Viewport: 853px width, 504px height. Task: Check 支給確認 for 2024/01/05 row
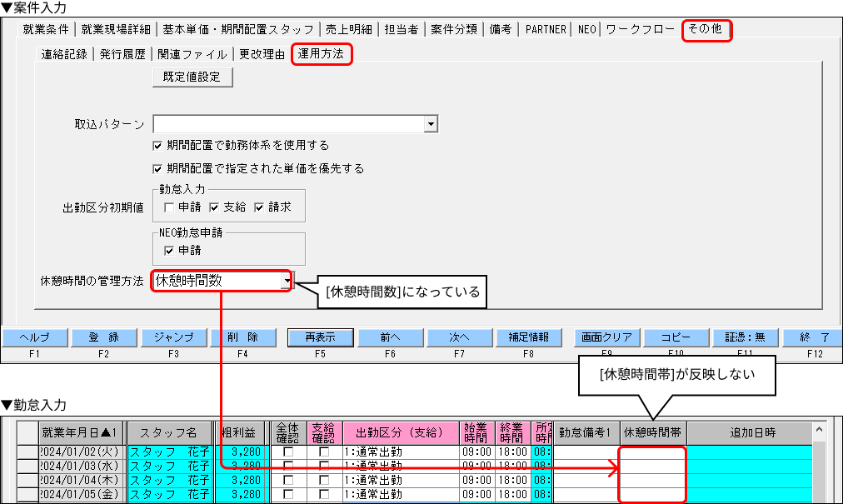click(324, 494)
